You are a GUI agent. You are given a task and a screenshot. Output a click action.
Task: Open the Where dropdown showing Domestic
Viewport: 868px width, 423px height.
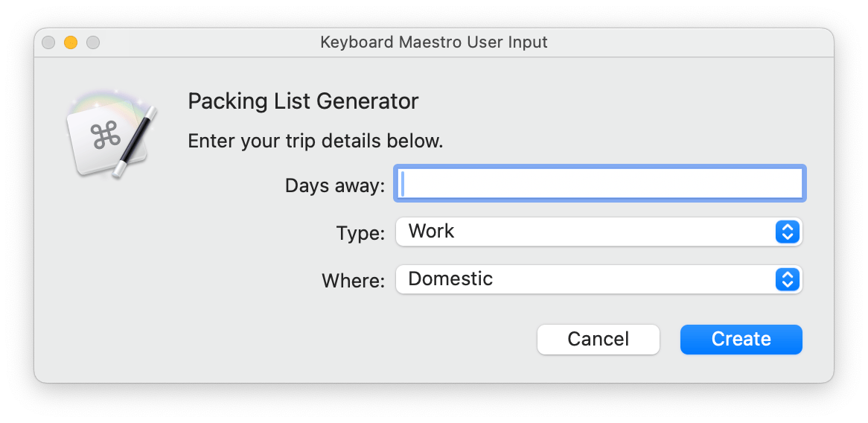click(x=587, y=279)
